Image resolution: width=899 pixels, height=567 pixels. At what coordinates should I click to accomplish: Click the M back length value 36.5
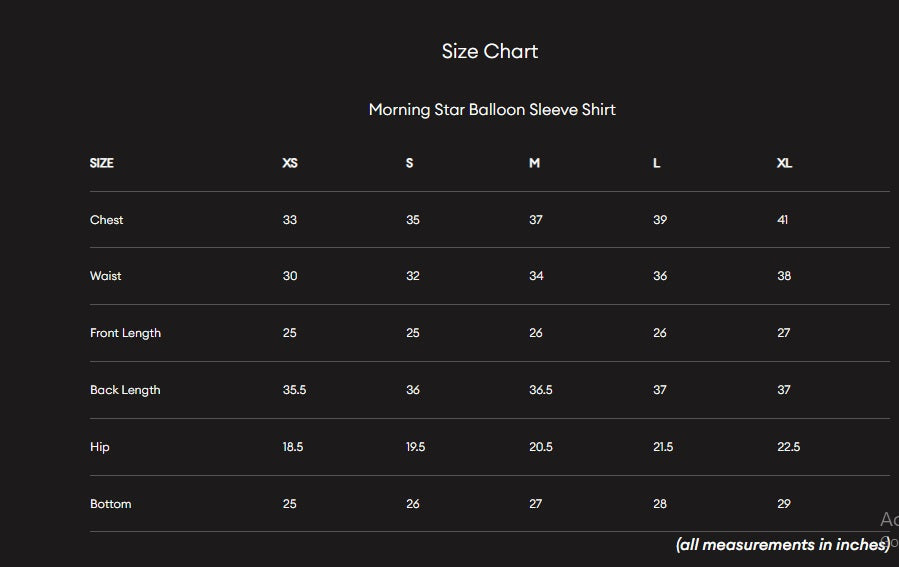coord(541,390)
